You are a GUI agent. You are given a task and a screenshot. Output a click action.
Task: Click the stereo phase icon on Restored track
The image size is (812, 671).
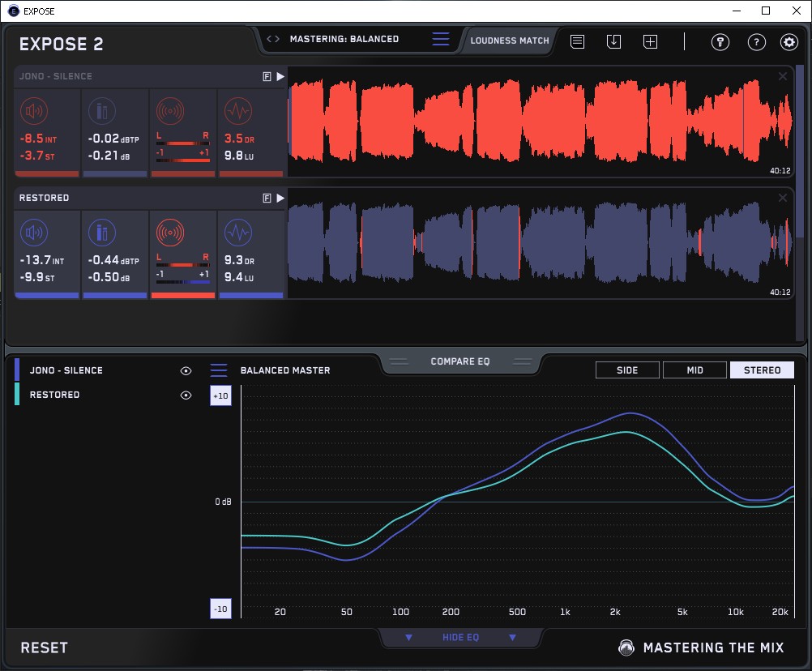tap(169, 233)
